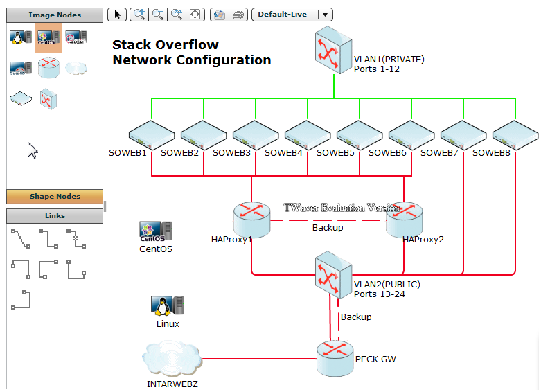Select the SOWEB1 server node

click(x=152, y=135)
